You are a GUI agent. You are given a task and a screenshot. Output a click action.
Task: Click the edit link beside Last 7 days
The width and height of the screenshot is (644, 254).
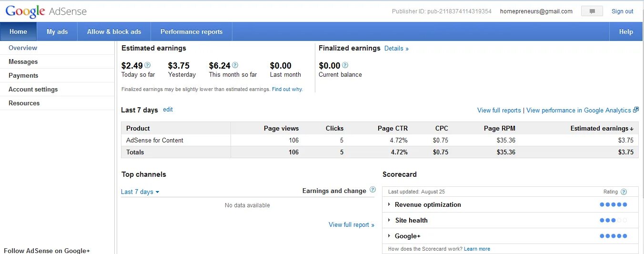coord(168,109)
